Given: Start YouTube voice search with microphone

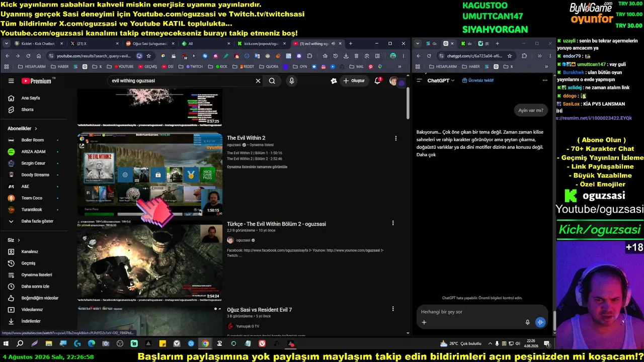Looking at the screenshot, I should click(x=291, y=81).
